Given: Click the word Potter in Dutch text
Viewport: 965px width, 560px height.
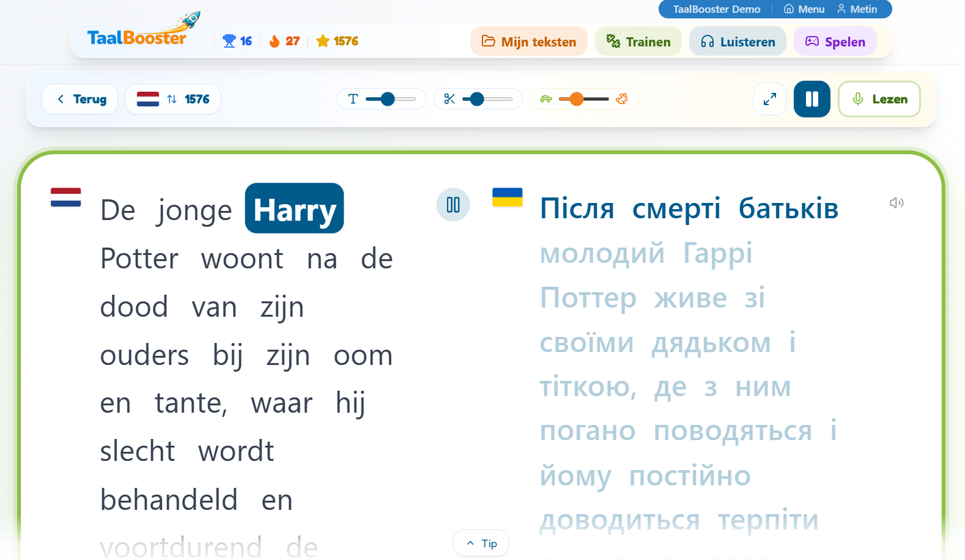Looking at the screenshot, I should (x=139, y=259).
